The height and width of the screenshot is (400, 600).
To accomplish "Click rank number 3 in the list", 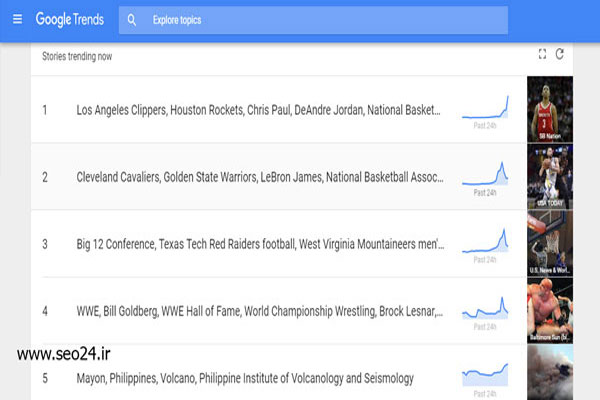I will (x=45, y=244).
